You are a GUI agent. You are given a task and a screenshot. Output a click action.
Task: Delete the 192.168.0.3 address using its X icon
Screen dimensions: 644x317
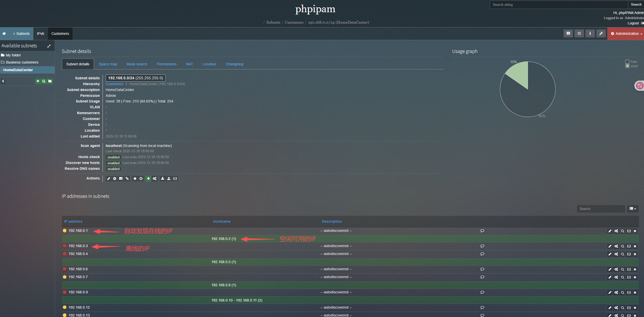(x=635, y=246)
